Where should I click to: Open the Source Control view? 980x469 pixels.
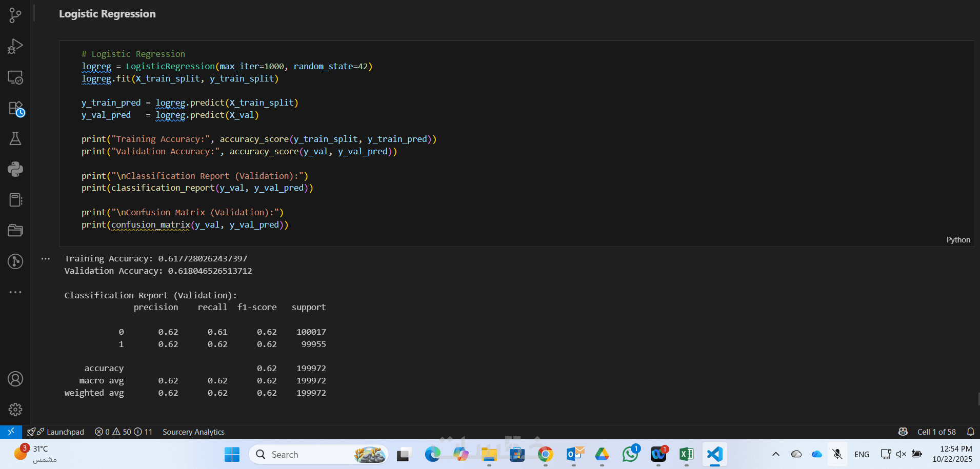coord(15,15)
